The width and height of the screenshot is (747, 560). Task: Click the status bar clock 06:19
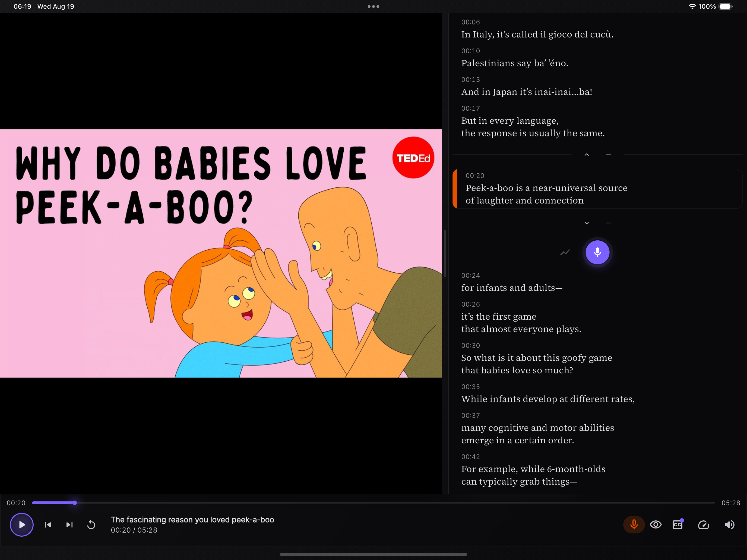[22, 7]
